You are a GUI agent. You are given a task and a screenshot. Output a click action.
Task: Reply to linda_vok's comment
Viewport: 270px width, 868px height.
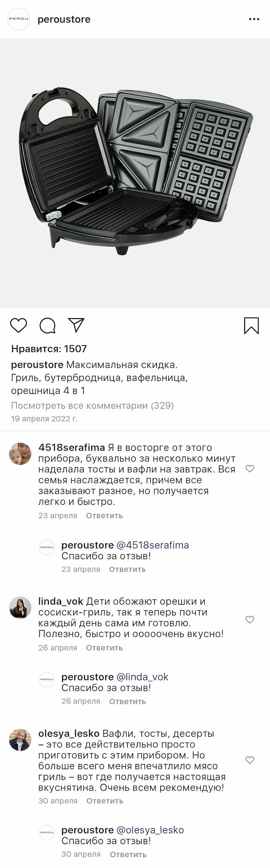coord(104,648)
